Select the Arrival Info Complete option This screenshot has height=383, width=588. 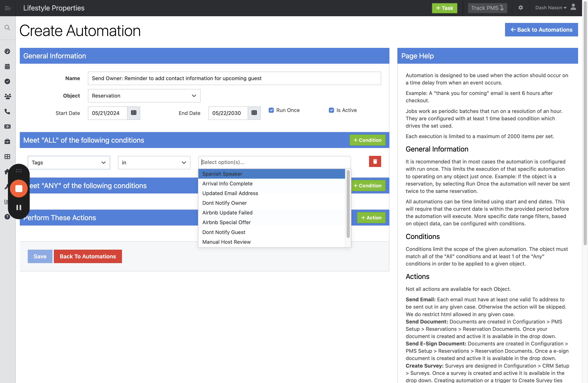(x=271, y=183)
